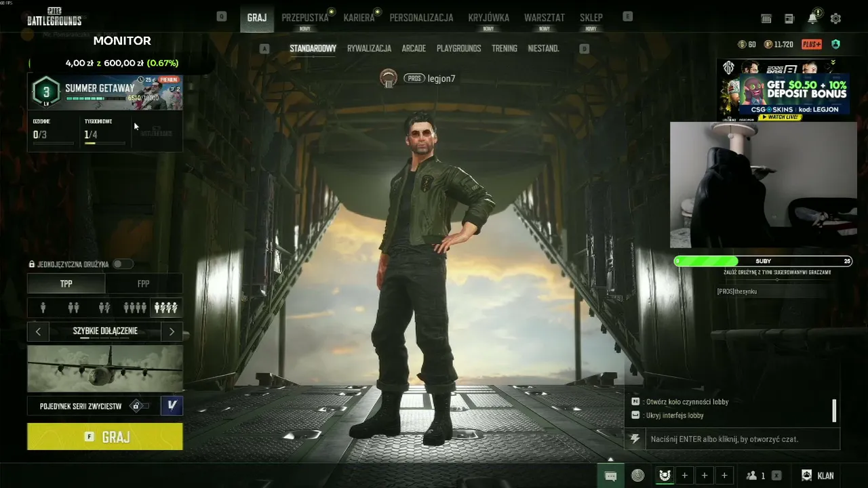Image resolution: width=868 pixels, height=488 pixels.
Task: Go to previous match mode with left arrow
Action: (38, 331)
